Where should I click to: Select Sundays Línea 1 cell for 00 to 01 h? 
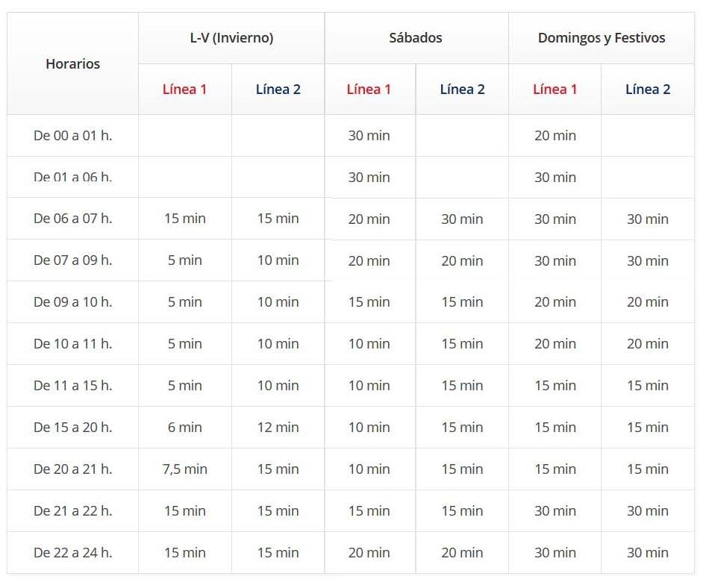(x=555, y=136)
